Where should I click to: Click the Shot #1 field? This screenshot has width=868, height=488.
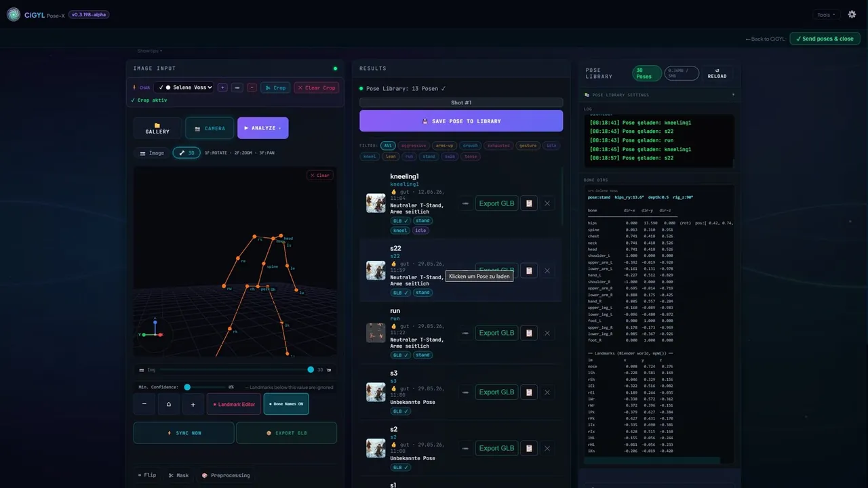(461, 103)
